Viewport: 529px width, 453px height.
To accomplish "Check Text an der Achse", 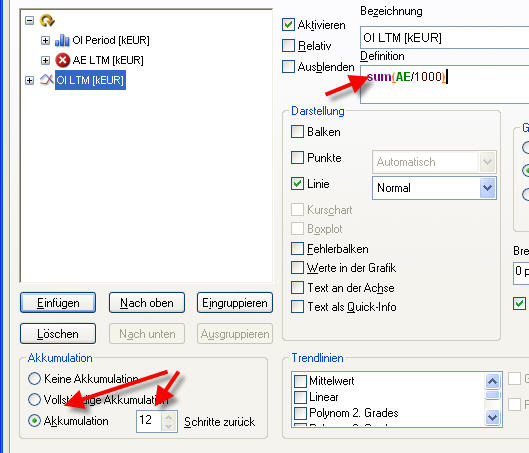I will pos(297,288).
